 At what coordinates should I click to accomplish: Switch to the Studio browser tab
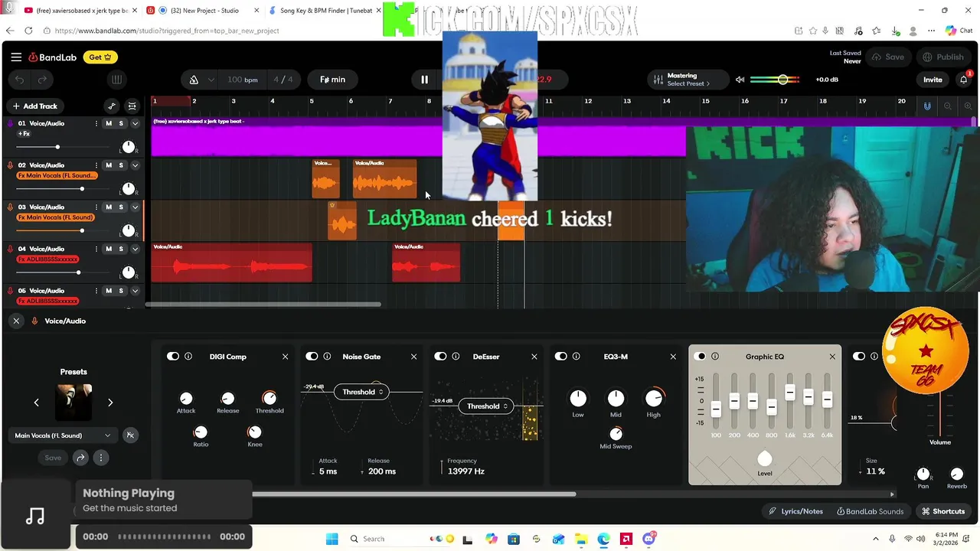point(203,11)
